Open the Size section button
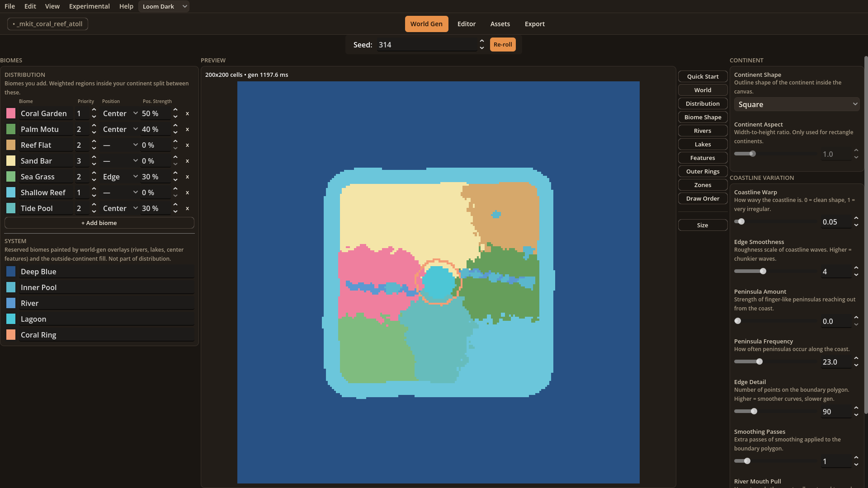 click(x=703, y=225)
